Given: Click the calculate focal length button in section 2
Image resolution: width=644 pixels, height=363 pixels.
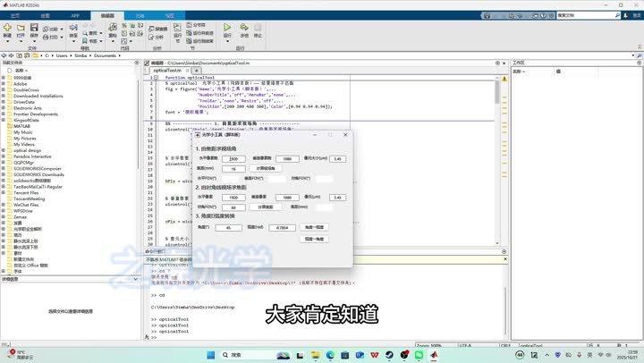Looking at the screenshot, I should (266, 207).
